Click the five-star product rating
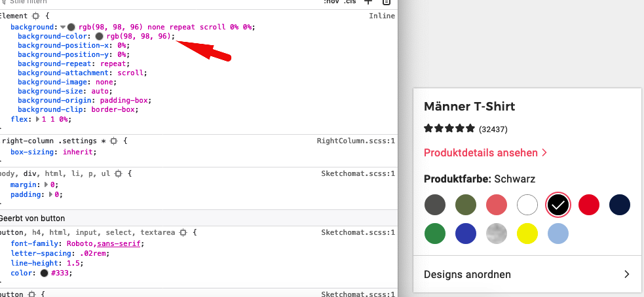 449,129
